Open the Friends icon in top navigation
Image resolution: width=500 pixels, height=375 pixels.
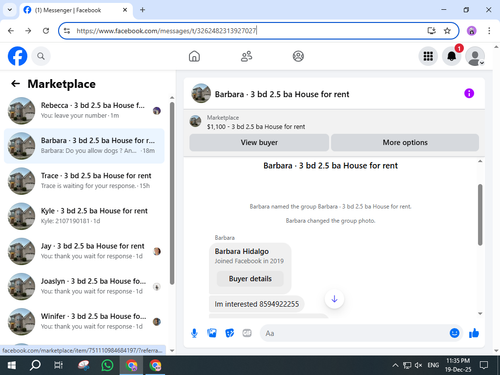pyautogui.click(x=246, y=56)
